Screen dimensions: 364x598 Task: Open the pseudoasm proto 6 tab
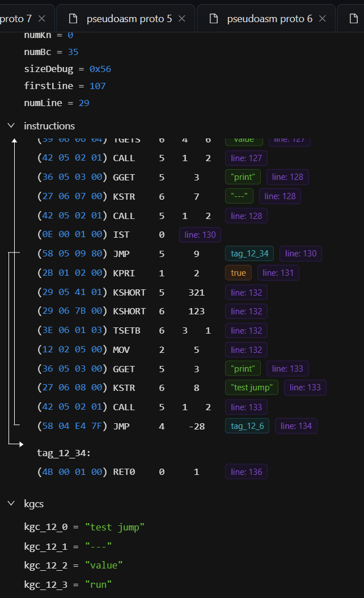[x=269, y=19]
